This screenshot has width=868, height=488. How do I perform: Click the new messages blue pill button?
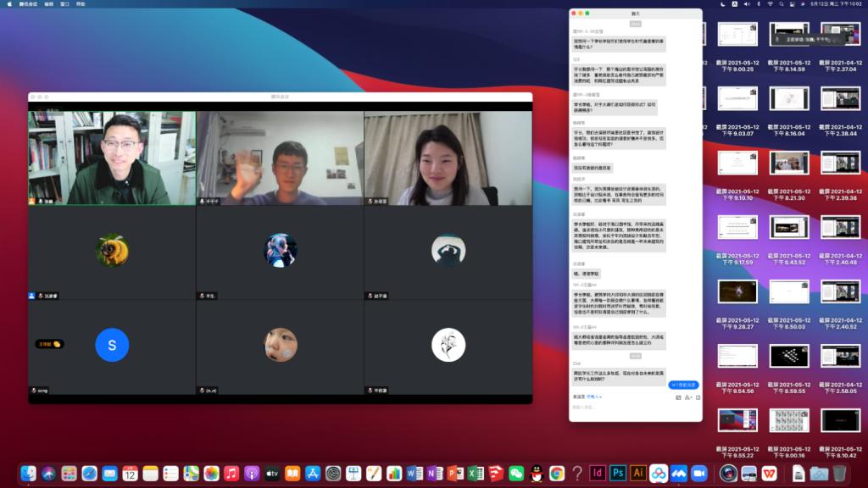click(684, 385)
